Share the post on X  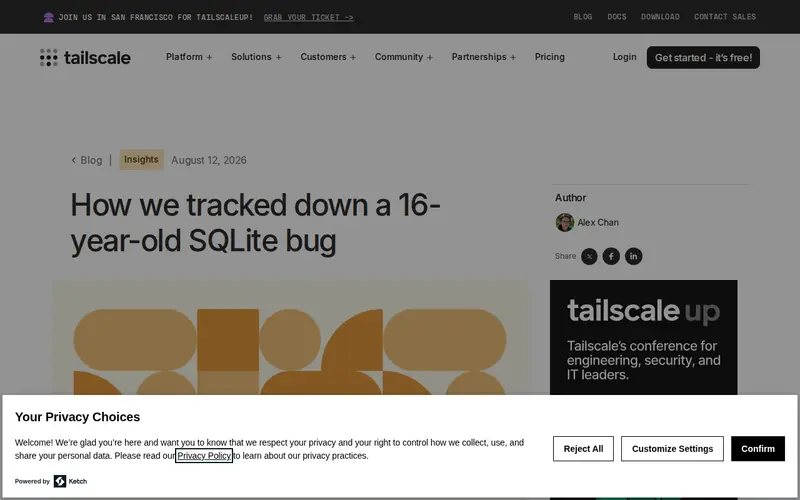[589, 256]
